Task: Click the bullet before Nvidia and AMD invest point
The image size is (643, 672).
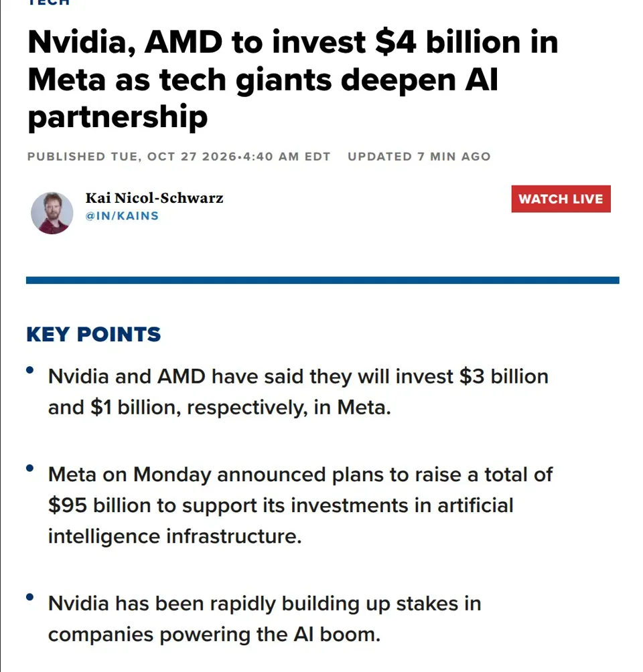Action: [x=30, y=370]
